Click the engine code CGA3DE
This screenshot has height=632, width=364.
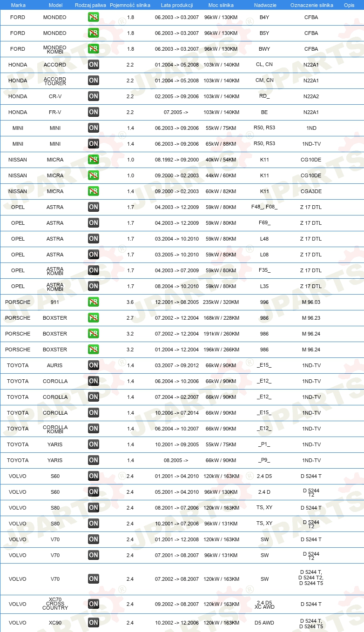click(x=311, y=191)
